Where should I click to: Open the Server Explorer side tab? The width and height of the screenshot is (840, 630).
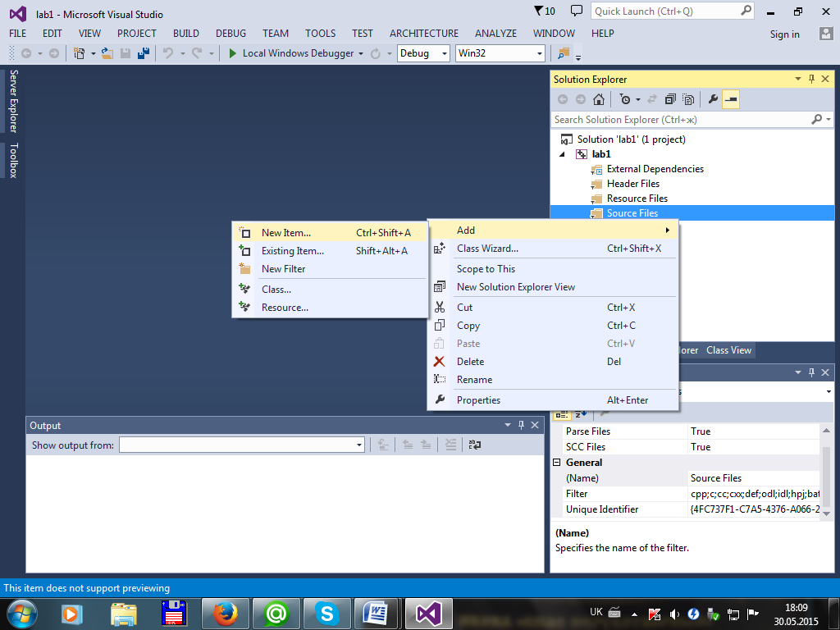[x=13, y=101]
